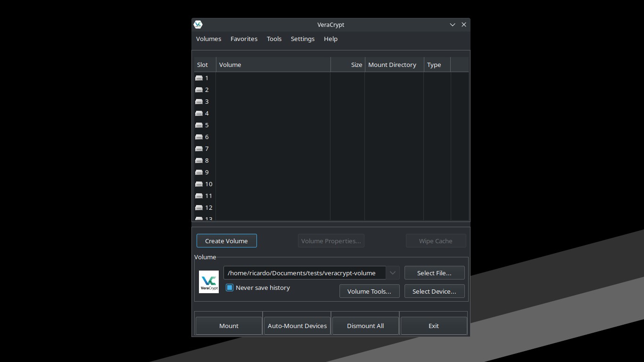This screenshot has width=644, height=362.
Task: Select the drive icon for slot 8
Action: coord(199,160)
